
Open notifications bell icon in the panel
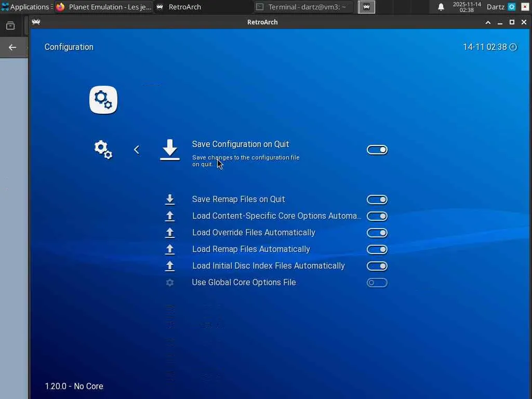pos(441,7)
